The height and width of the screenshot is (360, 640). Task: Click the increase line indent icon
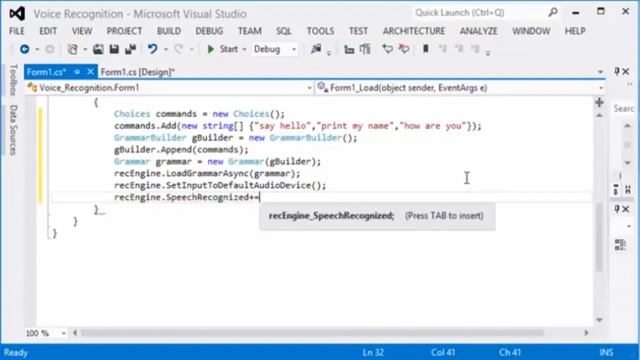(x=365, y=49)
